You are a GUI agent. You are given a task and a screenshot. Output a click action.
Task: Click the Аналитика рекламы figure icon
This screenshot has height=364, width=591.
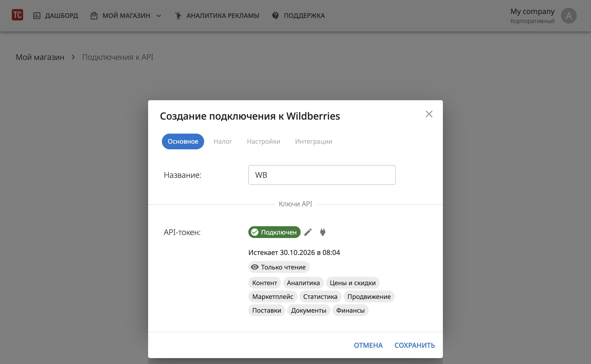(178, 16)
